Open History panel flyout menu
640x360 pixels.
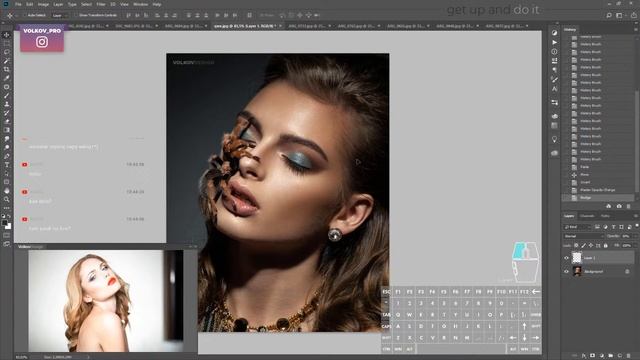[636, 29]
